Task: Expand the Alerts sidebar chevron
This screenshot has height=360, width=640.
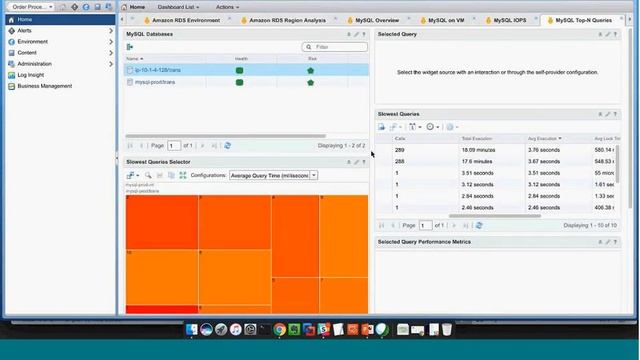Action: (111, 31)
